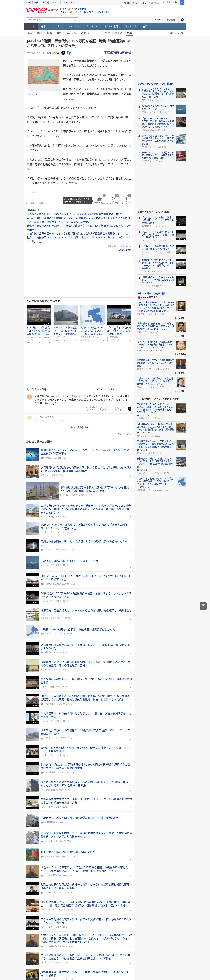Open the article's comment count icon

pyautogui.click(x=49, y=53)
